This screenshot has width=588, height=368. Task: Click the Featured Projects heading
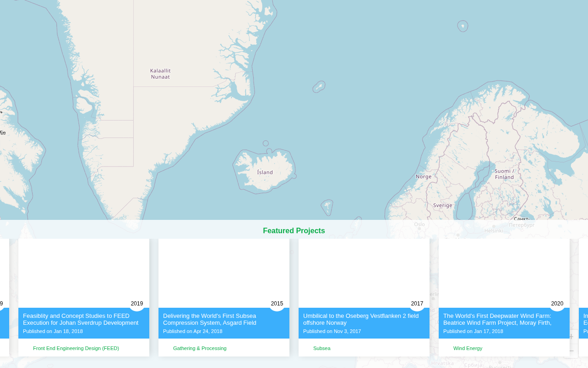(x=294, y=231)
